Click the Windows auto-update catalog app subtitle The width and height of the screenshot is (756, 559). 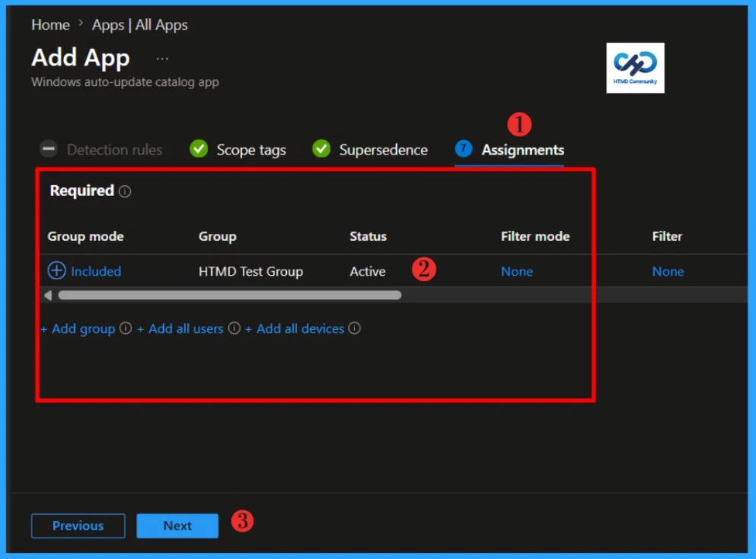coord(125,82)
